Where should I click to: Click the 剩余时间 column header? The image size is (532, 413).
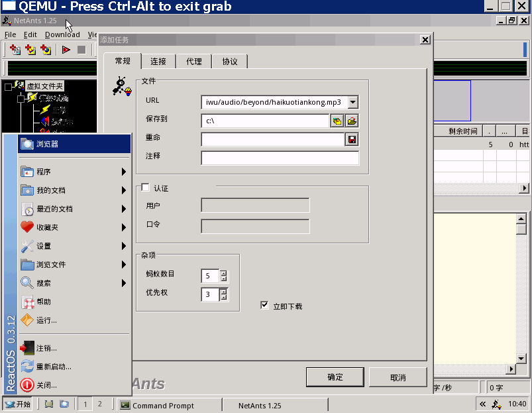tap(458, 131)
